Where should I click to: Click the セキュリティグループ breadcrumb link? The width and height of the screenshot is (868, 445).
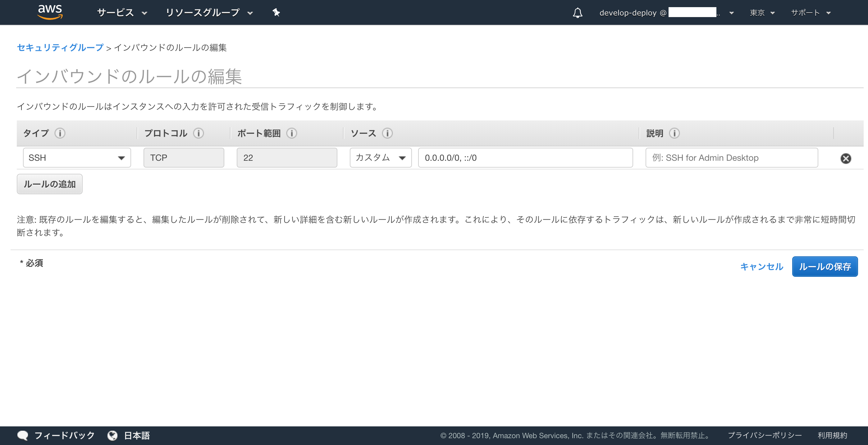pos(60,47)
